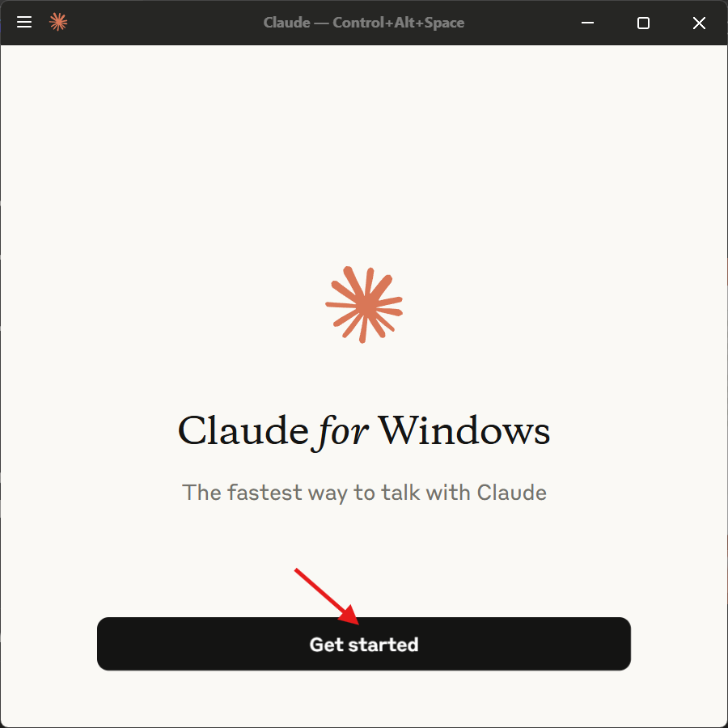Viewport: 728px width, 728px height.
Task: Click the word "talk" in the subtitle
Action: [x=400, y=493]
